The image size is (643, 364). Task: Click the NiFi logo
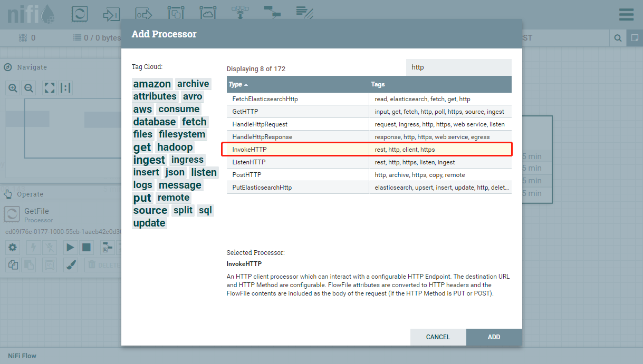[x=31, y=14]
